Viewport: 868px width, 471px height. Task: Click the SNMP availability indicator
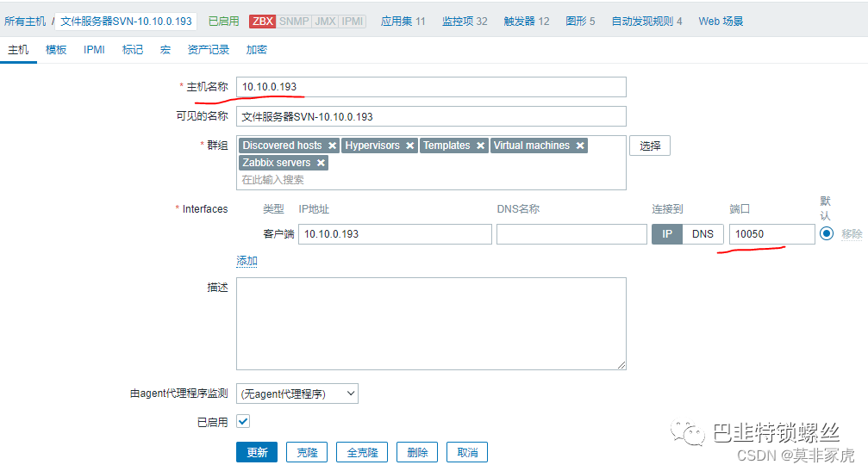coord(294,21)
